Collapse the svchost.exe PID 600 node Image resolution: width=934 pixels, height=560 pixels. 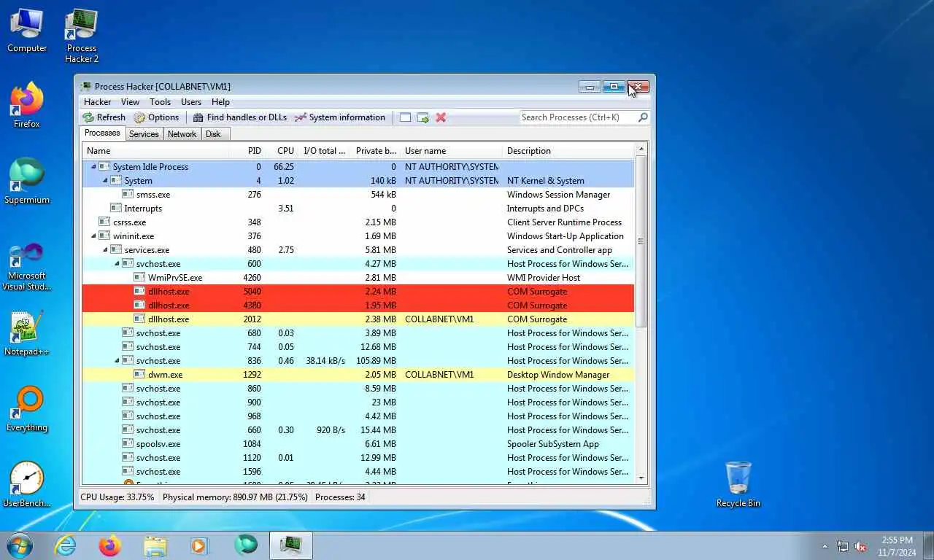point(117,264)
